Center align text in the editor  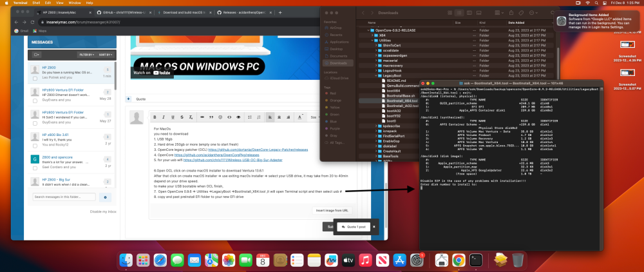[x=279, y=117]
